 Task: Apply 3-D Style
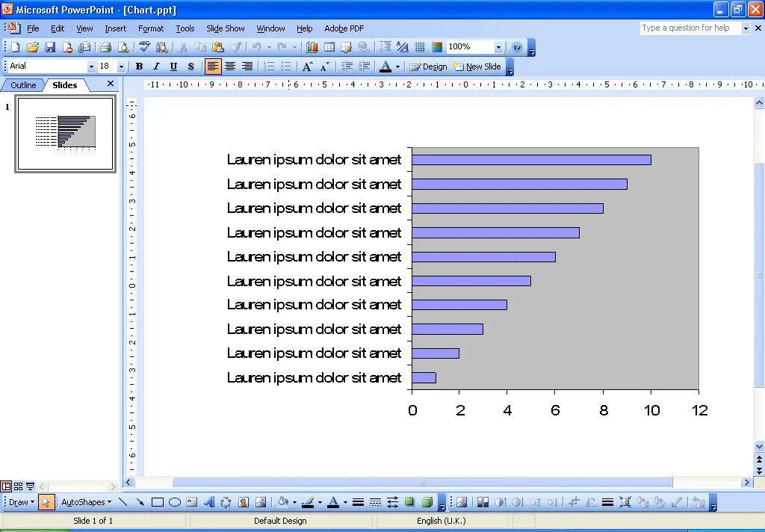(x=427, y=502)
